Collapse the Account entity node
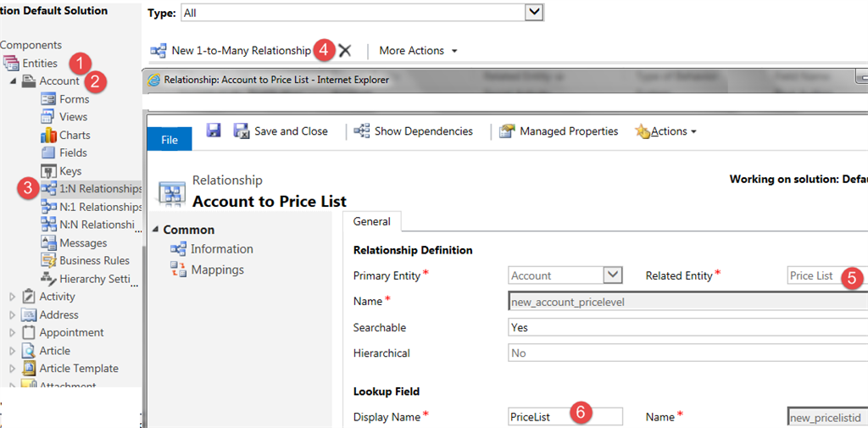 click(13, 81)
